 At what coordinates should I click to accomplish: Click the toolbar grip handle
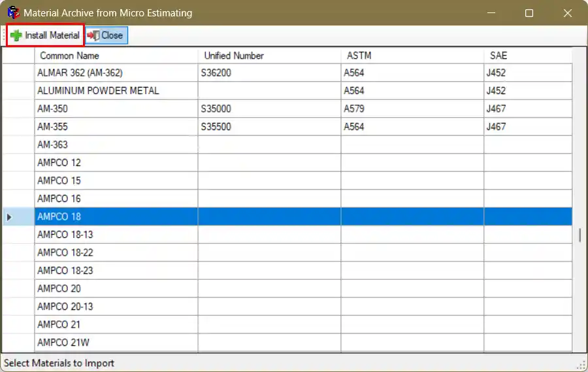click(x=4, y=35)
